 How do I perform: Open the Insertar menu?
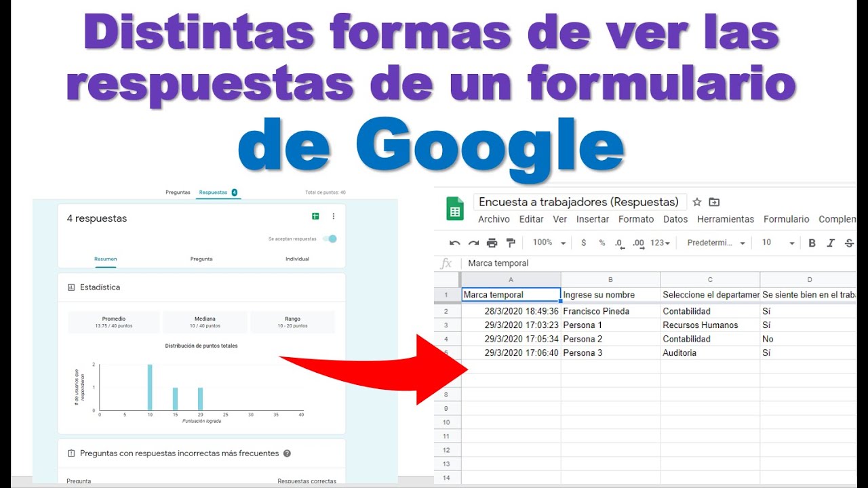pyautogui.click(x=593, y=220)
